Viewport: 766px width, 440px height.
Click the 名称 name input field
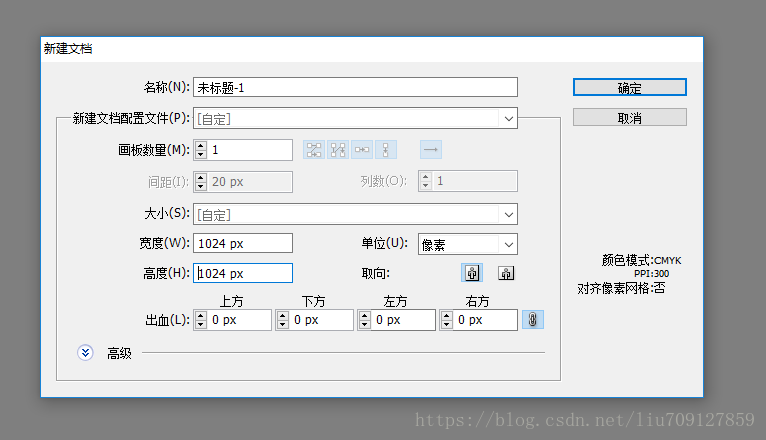[x=355, y=87]
